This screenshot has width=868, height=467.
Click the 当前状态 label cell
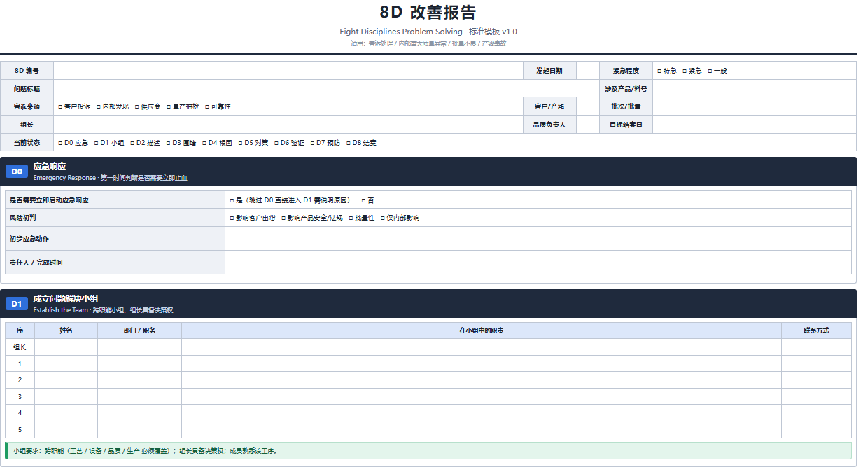(27, 143)
